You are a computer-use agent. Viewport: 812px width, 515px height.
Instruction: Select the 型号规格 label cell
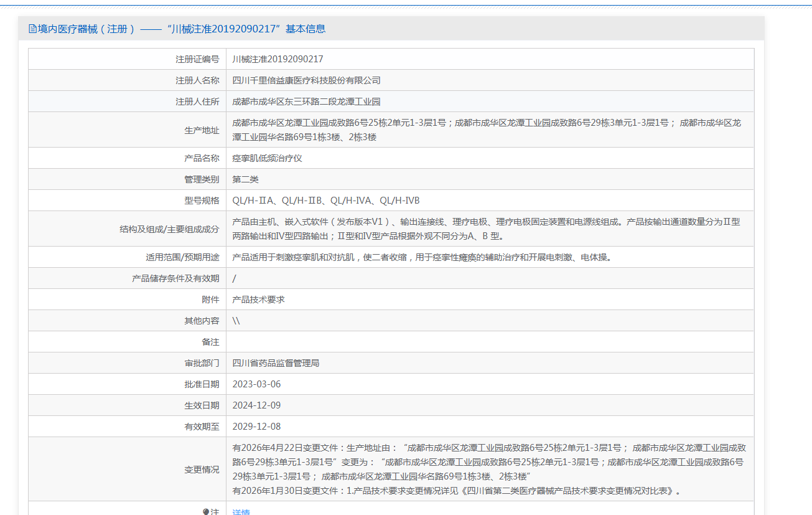(x=127, y=201)
